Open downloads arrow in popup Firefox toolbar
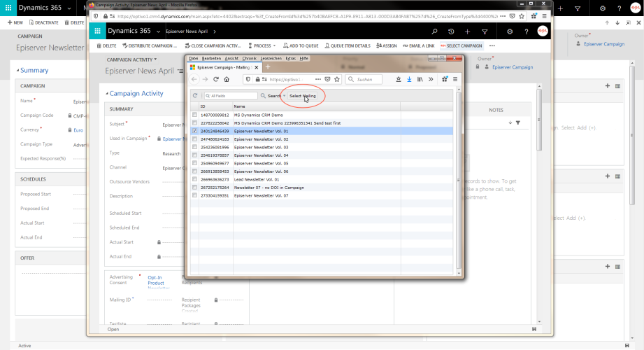Image resolution: width=644 pixels, height=350 pixels. click(x=409, y=79)
